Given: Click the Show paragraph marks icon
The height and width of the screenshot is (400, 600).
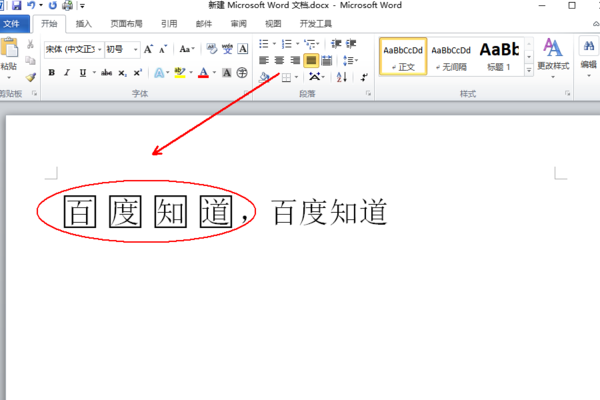Looking at the screenshot, I should pos(364,77).
